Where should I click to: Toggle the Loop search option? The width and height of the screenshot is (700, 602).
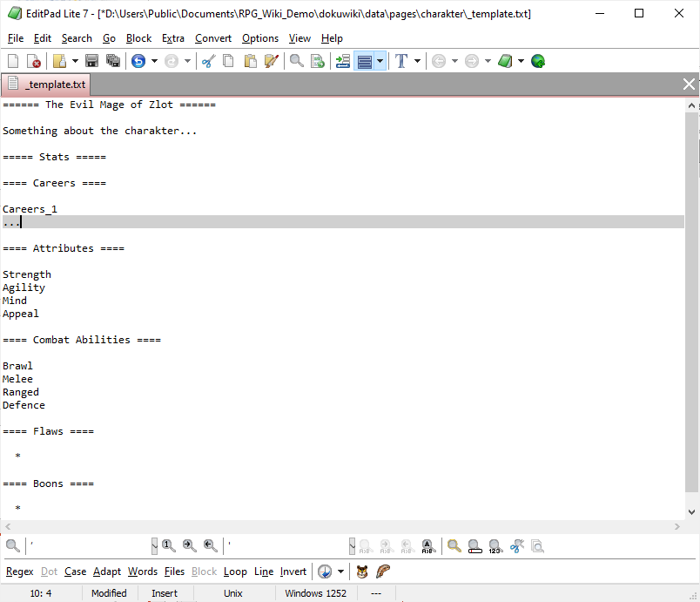coord(235,572)
